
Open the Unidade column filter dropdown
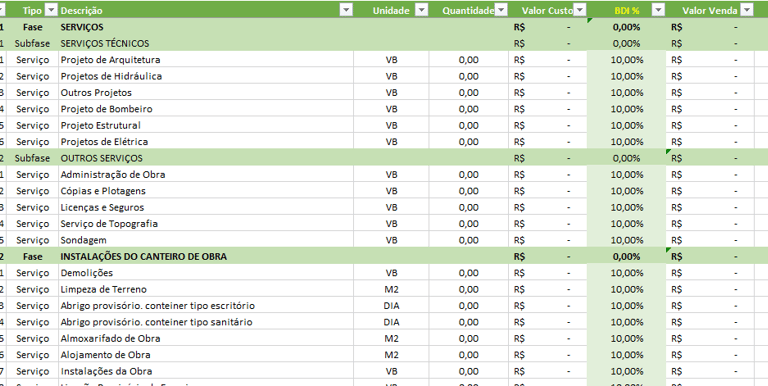421,10
